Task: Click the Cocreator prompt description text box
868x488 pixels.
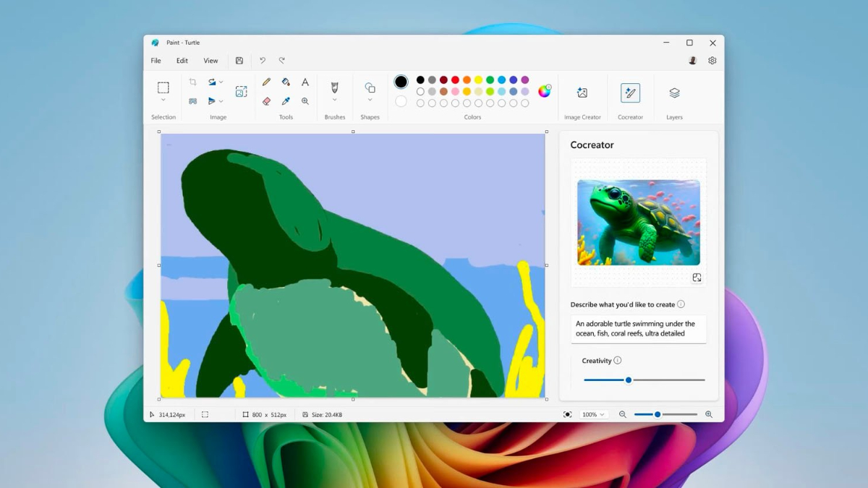Action: 638,329
